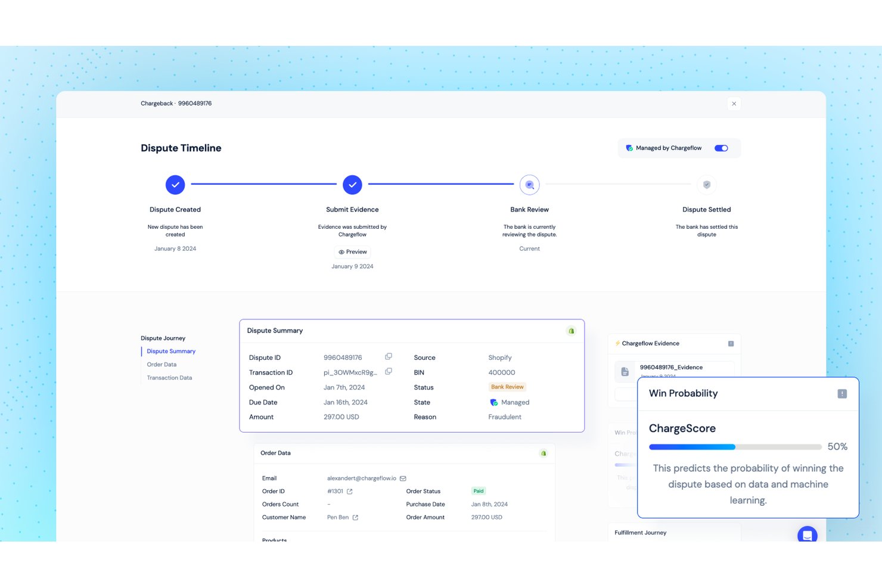Click the customer email alexandert@chargeflow.io

(361, 478)
